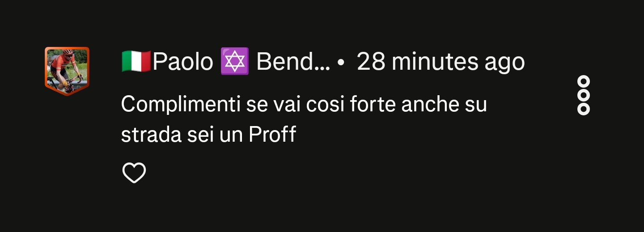Screen dimensions: 644x232
Task: Click the '28 minutes ago' timestamp
Action: click(441, 62)
